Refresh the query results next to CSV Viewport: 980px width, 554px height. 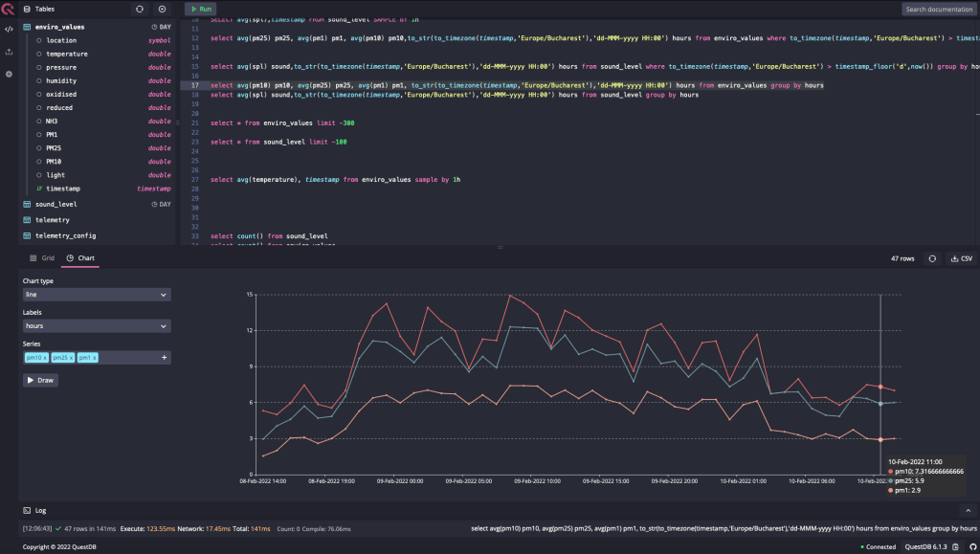click(x=931, y=258)
